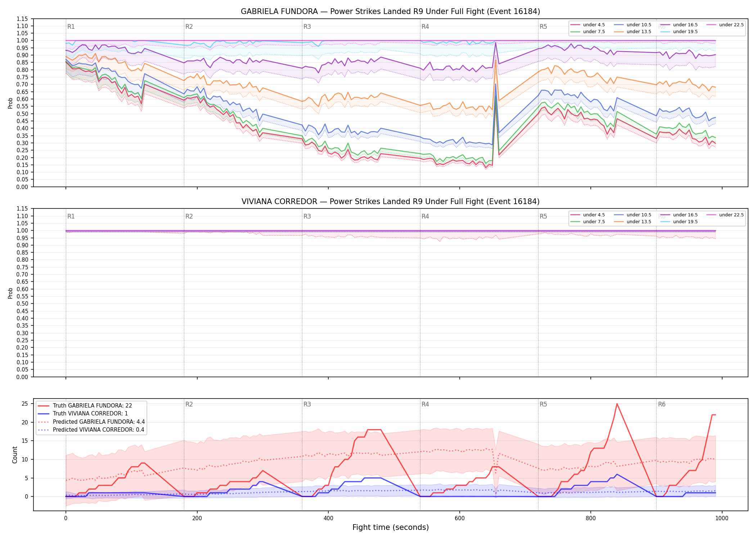Click the VIVIANA CORREDOR chart title

click(390, 202)
